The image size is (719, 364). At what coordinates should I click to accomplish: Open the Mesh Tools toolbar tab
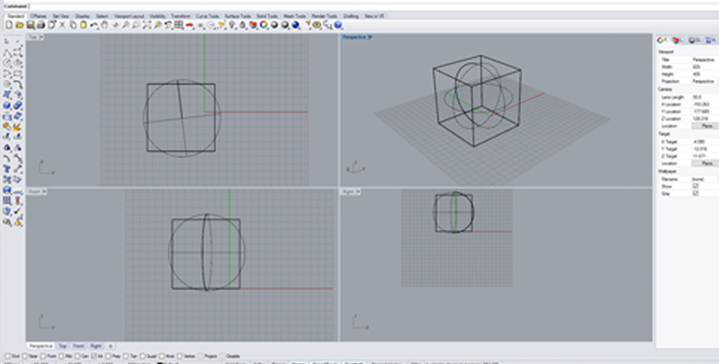pyautogui.click(x=294, y=16)
